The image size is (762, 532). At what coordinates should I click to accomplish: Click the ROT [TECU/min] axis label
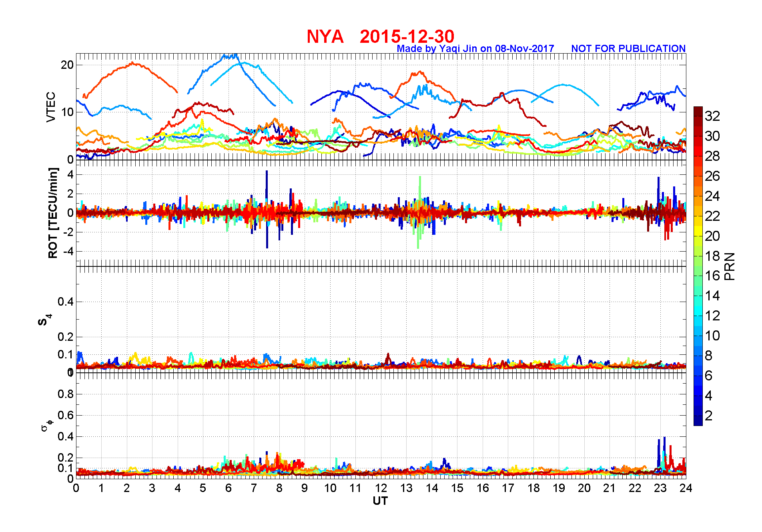click(53, 213)
